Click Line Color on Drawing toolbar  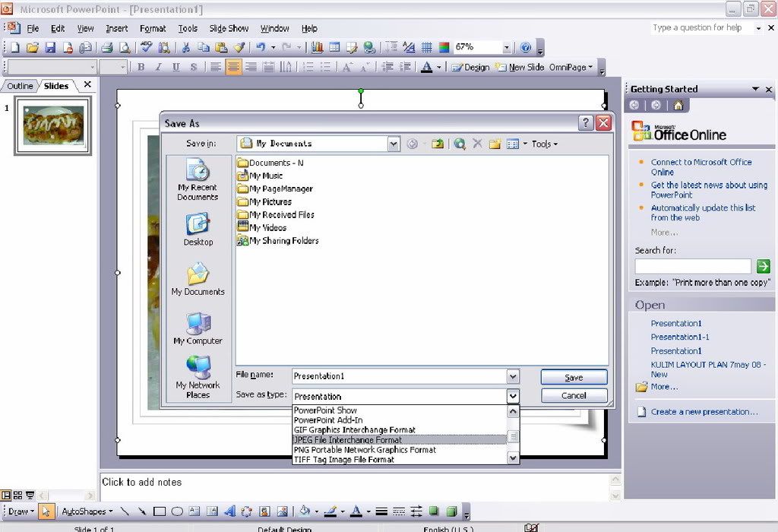330,511
